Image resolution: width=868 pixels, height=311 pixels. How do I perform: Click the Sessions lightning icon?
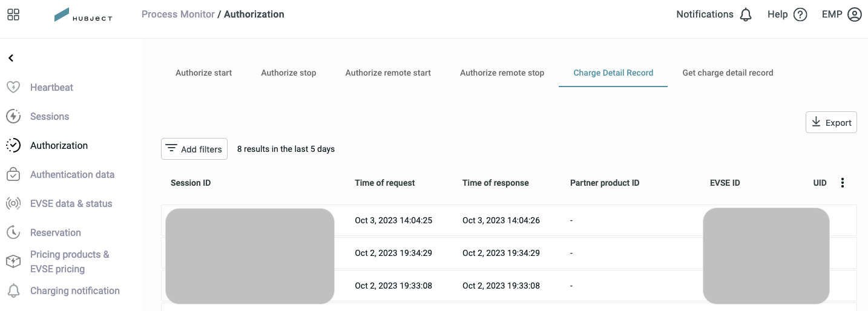tap(13, 116)
